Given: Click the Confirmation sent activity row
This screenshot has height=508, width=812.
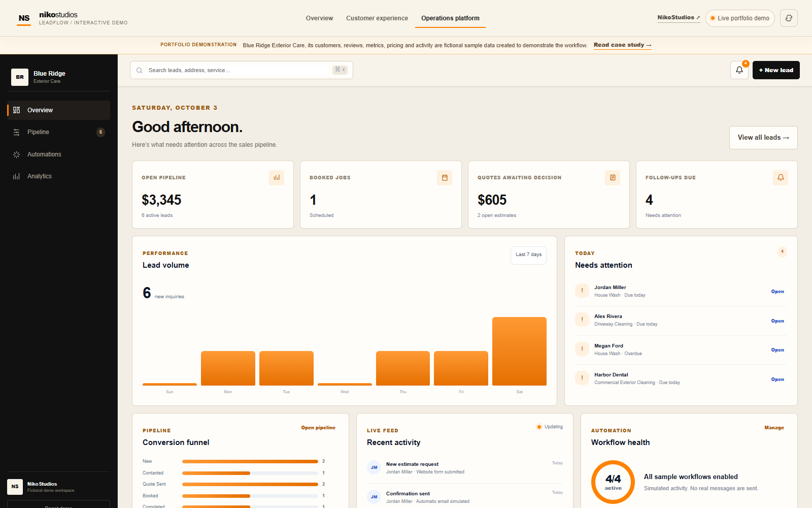Looking at the screenshot, I should (x=465, y=497).
